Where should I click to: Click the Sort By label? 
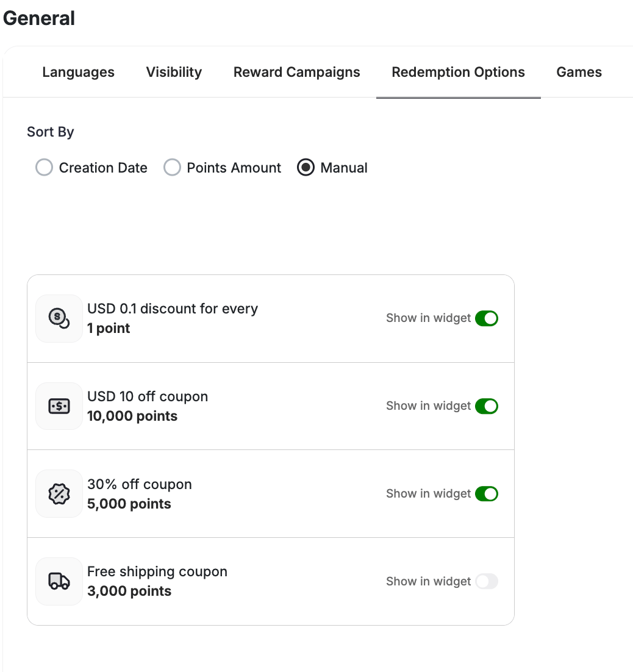pyautogui.click(x=51, y=132)
